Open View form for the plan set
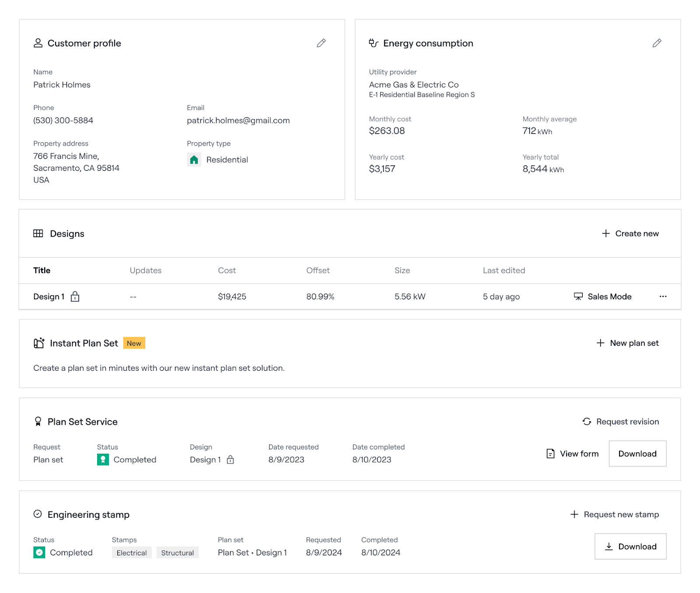Image resolution: width=700 pixels, height=593 pixels. (572, 454)
